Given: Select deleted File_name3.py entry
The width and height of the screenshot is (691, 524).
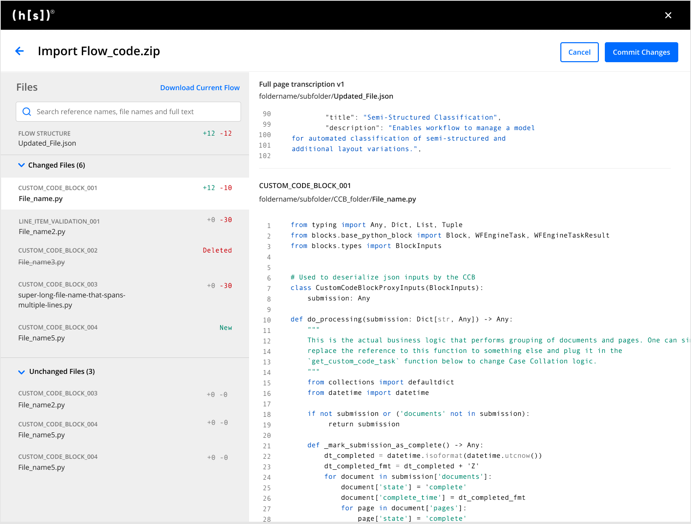Looking at the screenshot, I should pyautogui.click(x=125, y=256).
